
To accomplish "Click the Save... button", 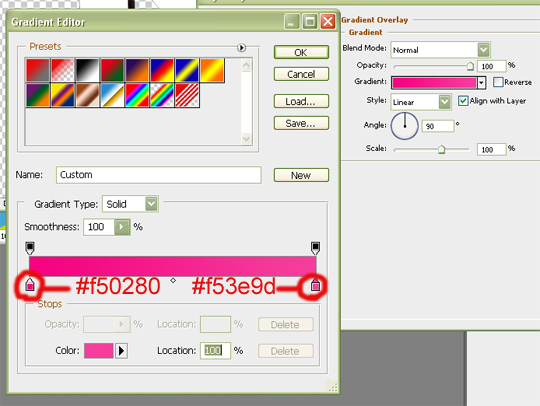I will [x=301, y=123].
